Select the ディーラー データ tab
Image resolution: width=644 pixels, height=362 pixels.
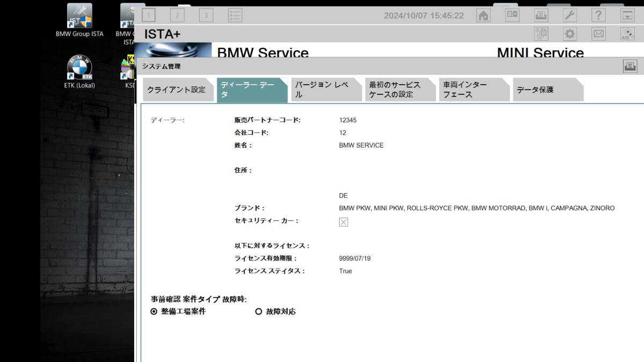[x=252, y=90]
